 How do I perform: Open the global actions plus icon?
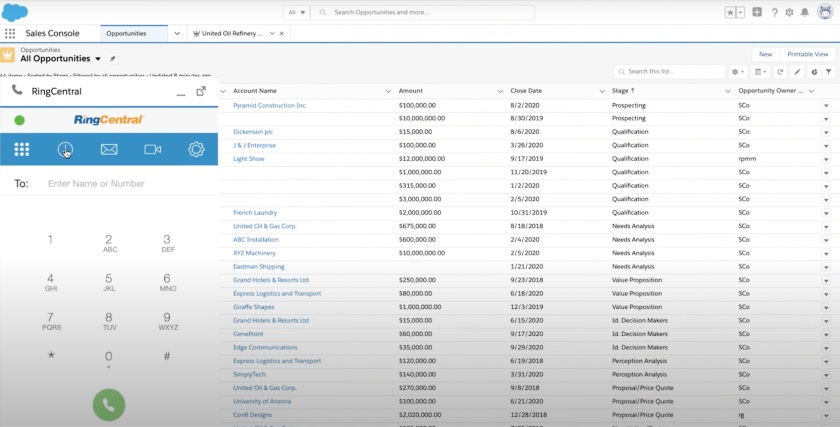coord(757,12)
